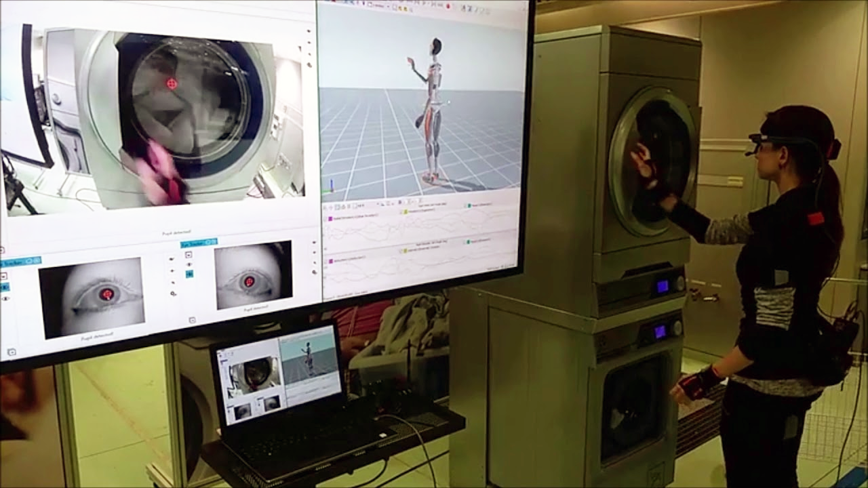The height and width of the screenshot is (488, 868).
Task: Select yellow legend swatch in lower graph
Action: [x=406, y=251]
